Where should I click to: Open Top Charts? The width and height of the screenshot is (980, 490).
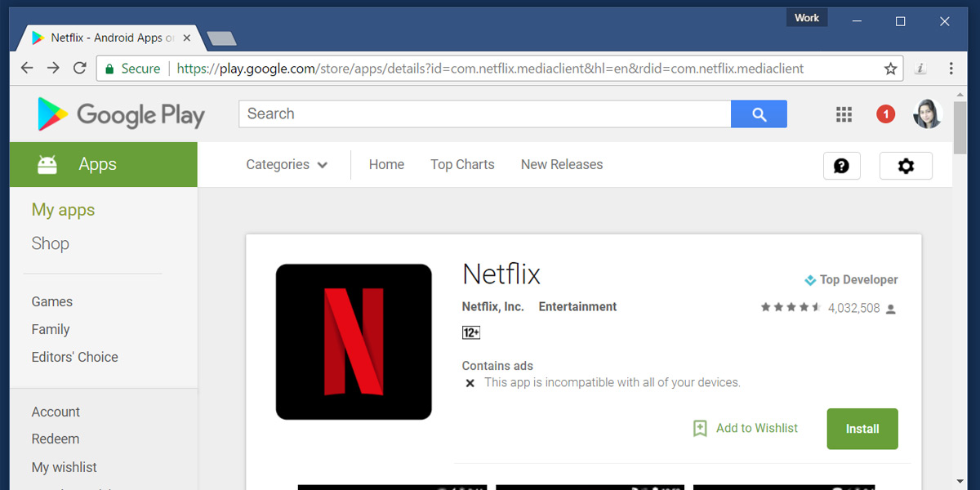[462, 165]
